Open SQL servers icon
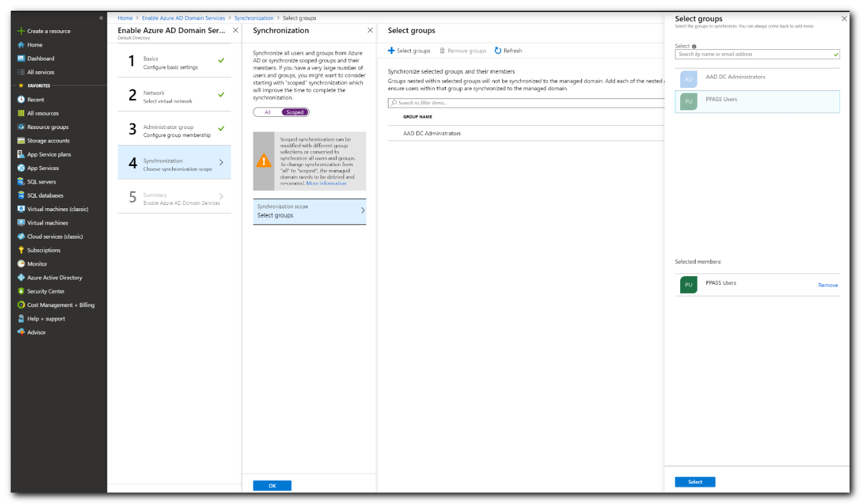This screenshot has width=861, height=504. (x=21, y=181)
